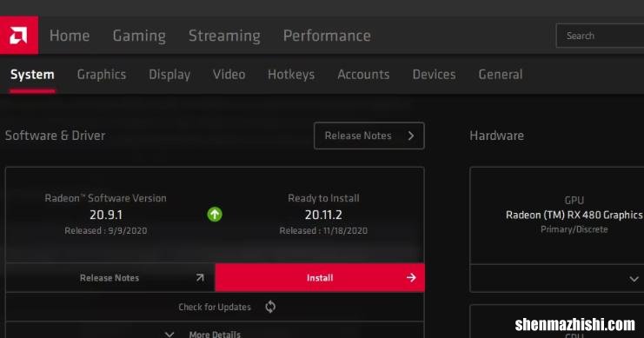Image resolution: width=644 pixels, height=338 pixels.
Task: Click the Check for Updates label
Action: point(215,308)
